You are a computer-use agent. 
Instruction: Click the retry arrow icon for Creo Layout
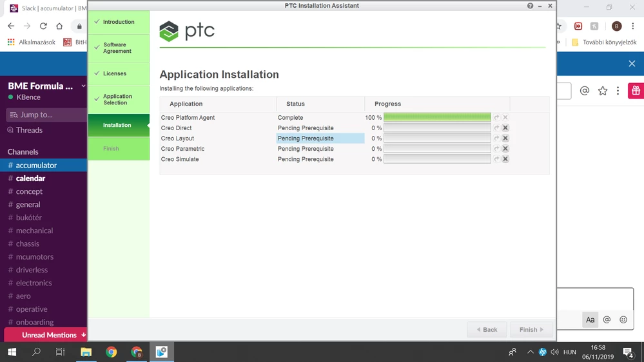pos(496,138)
